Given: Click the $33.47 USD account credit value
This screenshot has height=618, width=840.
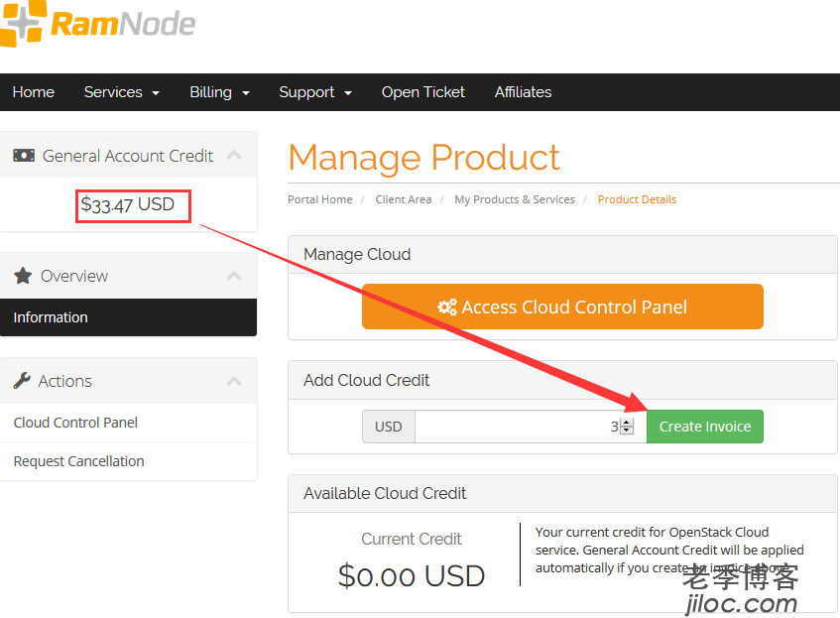Looking at the screenshot, I should coord(128,204).
